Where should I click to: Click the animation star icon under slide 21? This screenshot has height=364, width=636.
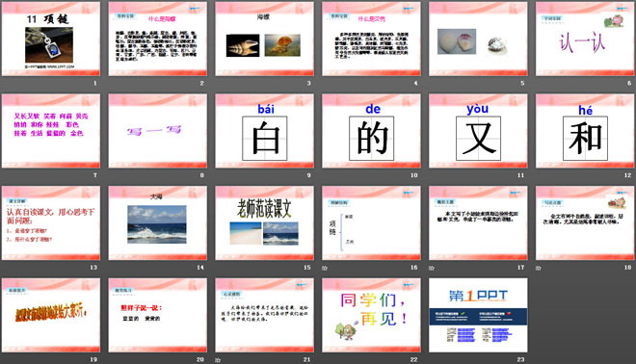218,360
